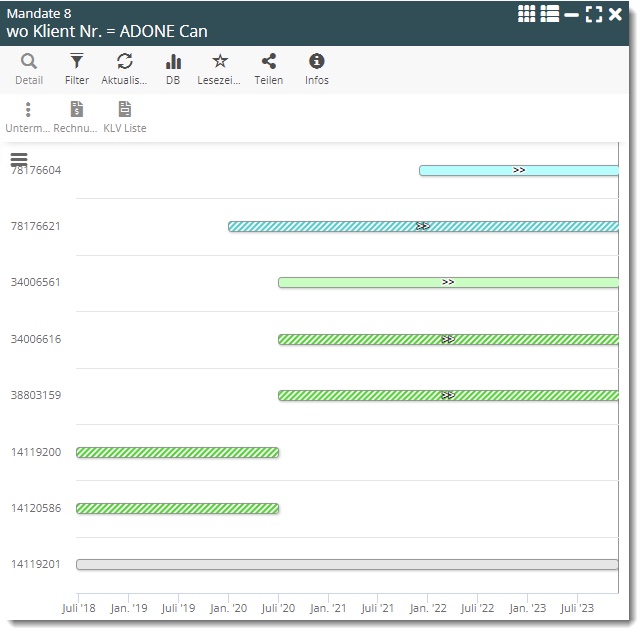Open the hamburger chart menu
This screenshot has height=635, width=644.
tap(19, 159)
